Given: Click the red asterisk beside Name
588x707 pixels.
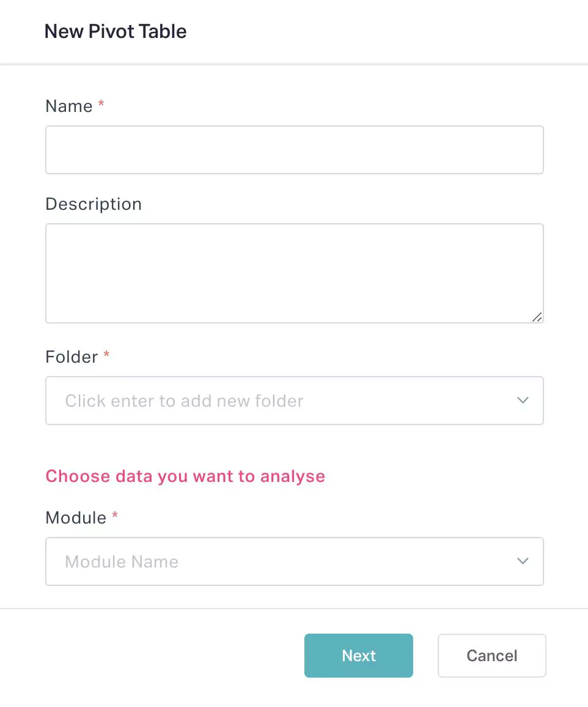Looking at the screenshot, I should click(x=101, y=105).
